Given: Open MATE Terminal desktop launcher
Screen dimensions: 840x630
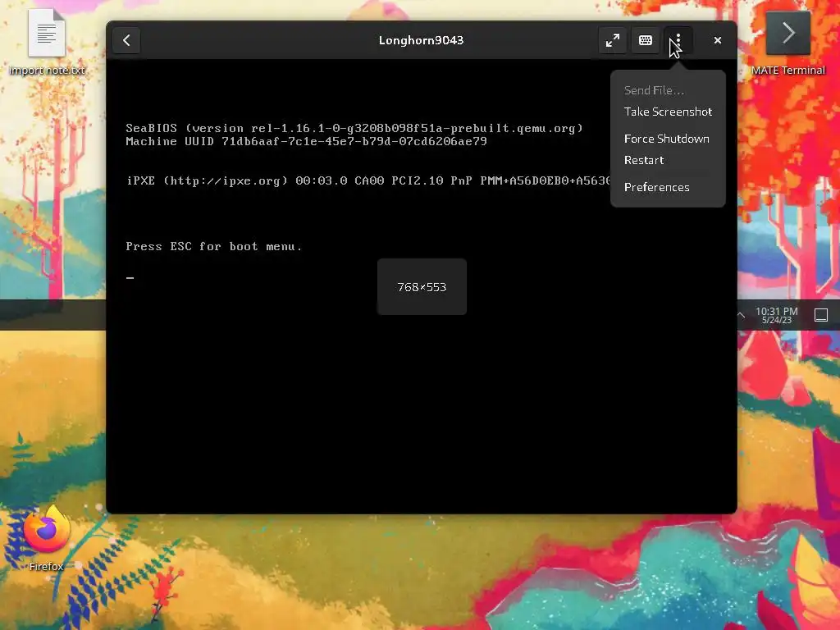Looking at the screenshot, I should coord(787,42).
